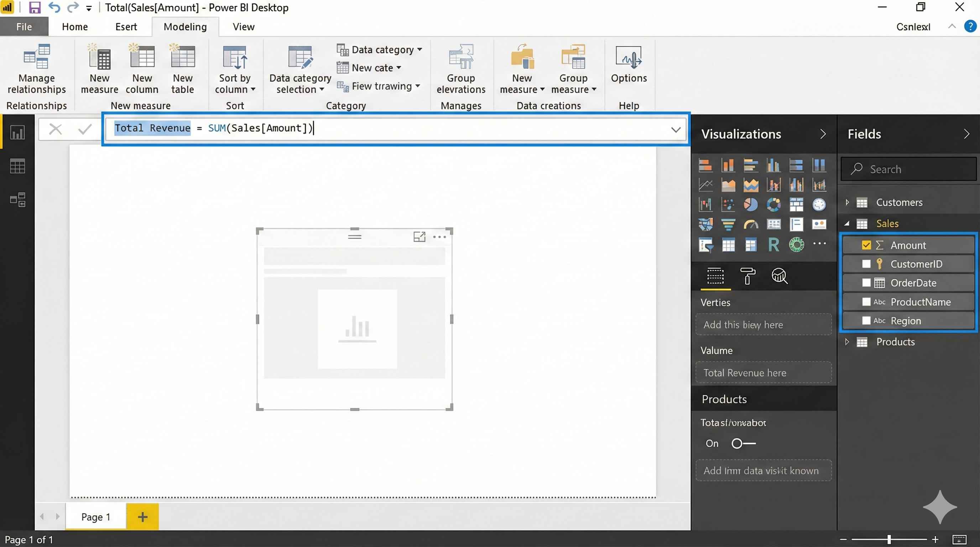Click the New table icon
The height and width of the screenshot is (547, 980).
(x=183, y=58)
